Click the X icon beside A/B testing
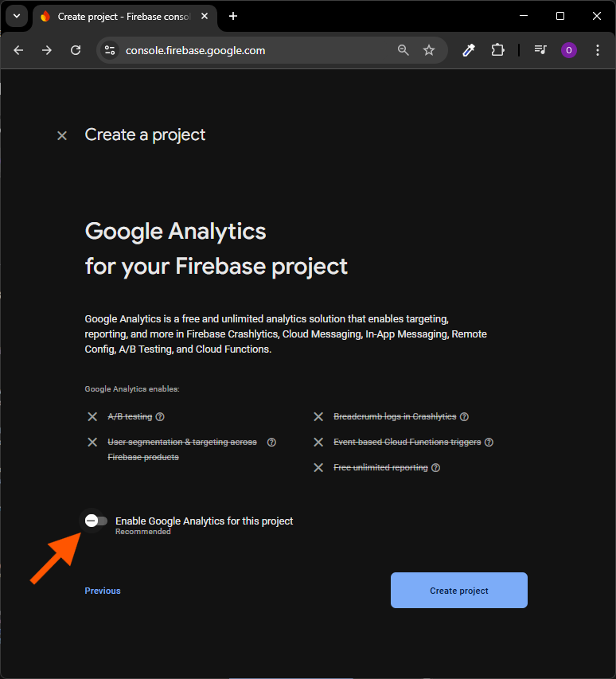 (x=92, y=416)
